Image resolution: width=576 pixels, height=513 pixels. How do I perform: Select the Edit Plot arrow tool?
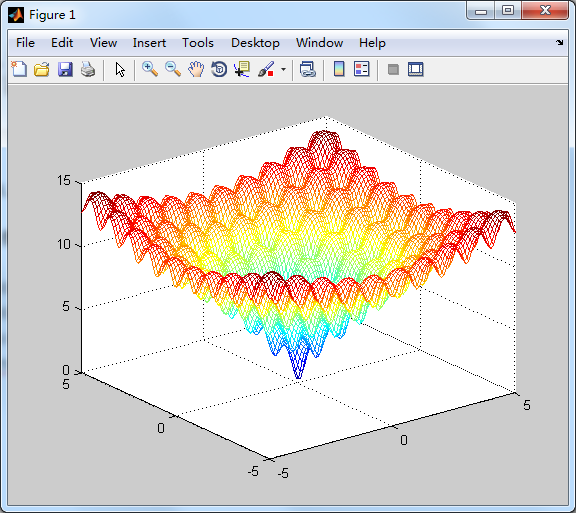(x=120, y=69)
